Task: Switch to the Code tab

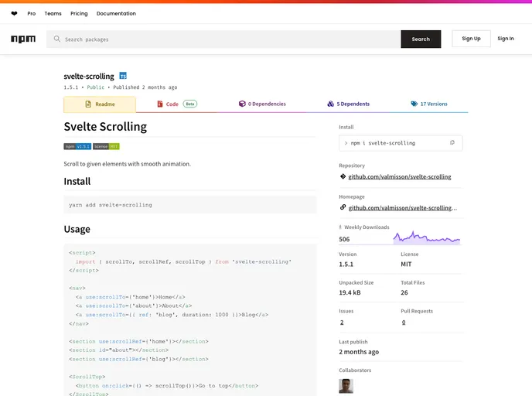Action: (x=176, y=104)
